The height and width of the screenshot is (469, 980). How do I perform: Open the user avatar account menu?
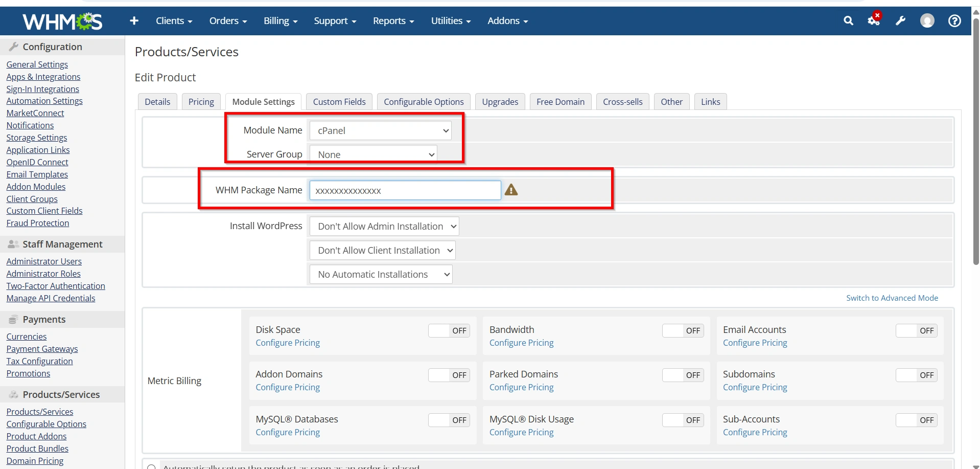click(x=927, y=20)
